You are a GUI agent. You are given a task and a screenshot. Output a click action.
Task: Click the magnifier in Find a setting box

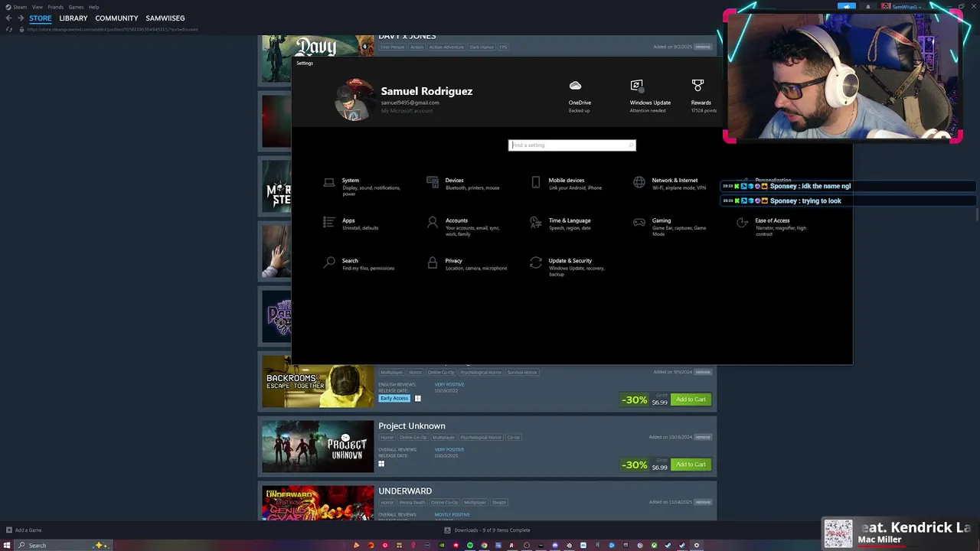coord(630,145)
